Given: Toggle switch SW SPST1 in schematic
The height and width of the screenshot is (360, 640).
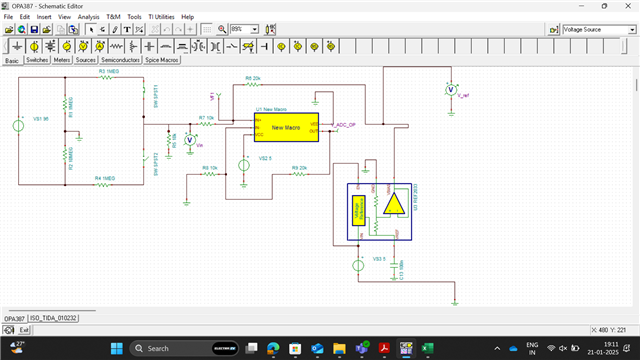Looking at the screenshot, I should pyautogui.click(x=144, y=91).
